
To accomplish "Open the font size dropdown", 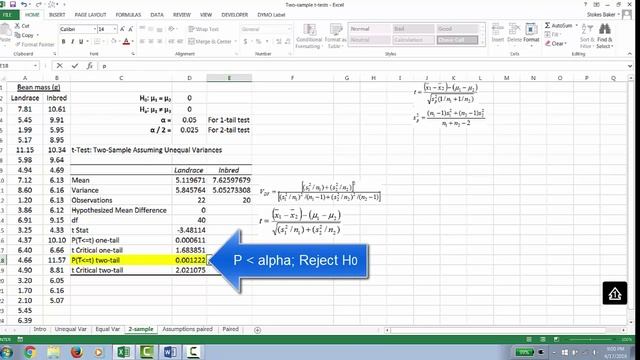I will (115, 29).
